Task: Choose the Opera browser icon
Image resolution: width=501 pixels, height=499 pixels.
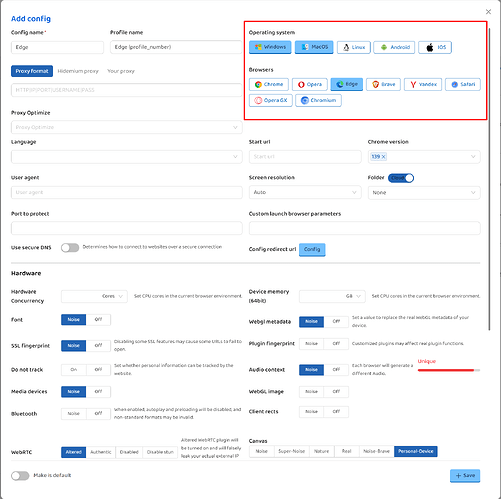Action: pyautogui.click(x=310, y=84)
